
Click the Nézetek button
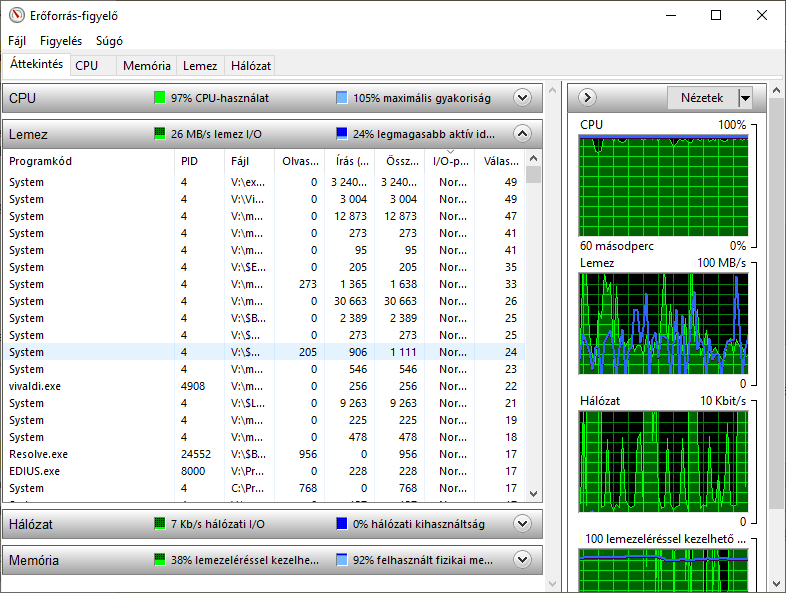[x=702, y=98]
